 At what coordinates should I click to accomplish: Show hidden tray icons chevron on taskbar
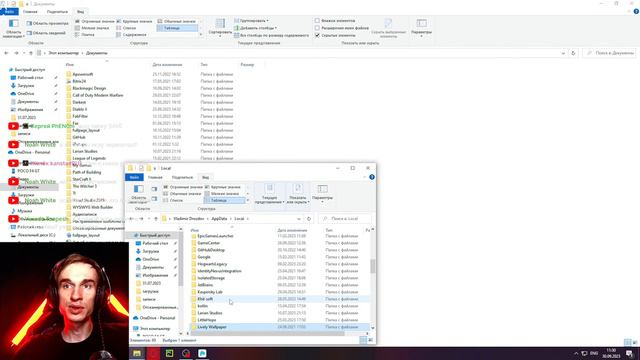(x=576, y=353)
